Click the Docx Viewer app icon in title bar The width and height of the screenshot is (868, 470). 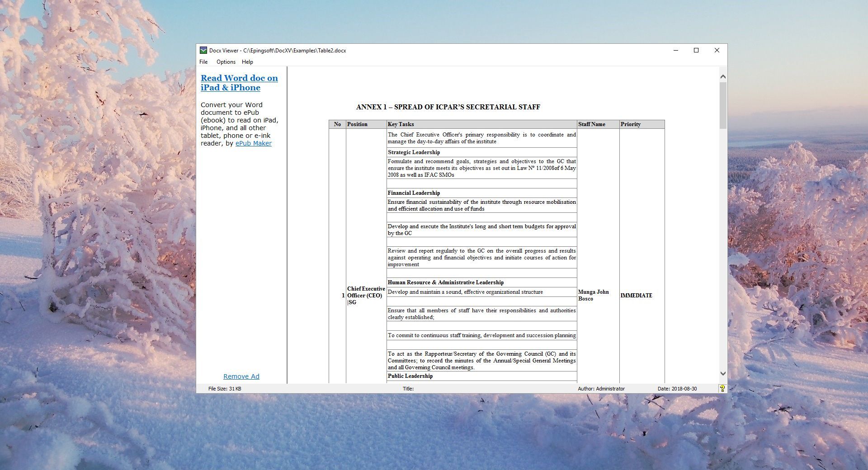tap(203, 50)
